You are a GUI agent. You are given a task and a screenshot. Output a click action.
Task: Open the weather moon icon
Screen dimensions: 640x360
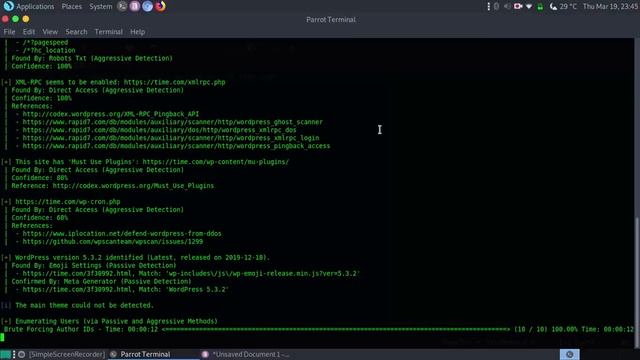coord(553,7)
